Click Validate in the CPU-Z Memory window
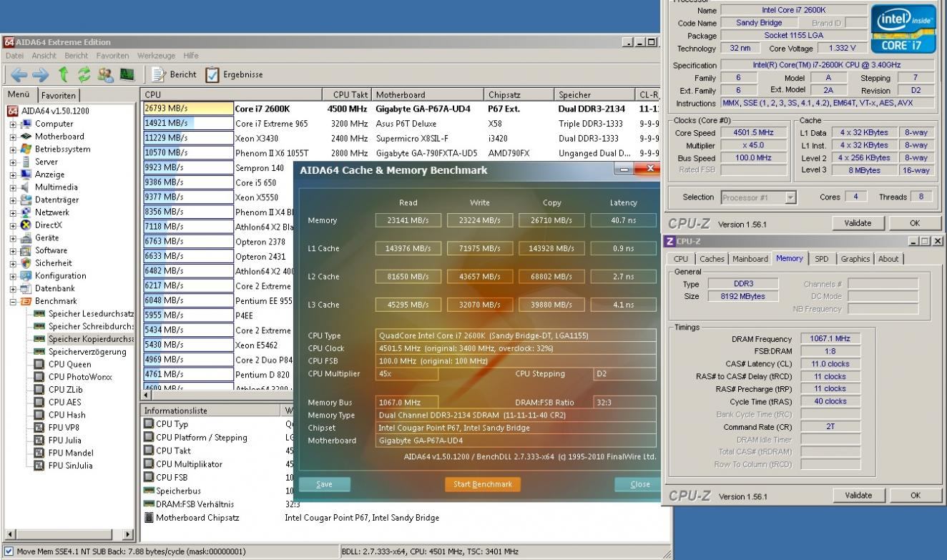The height and width of the screenshot is (560, 947). (858, 495)
